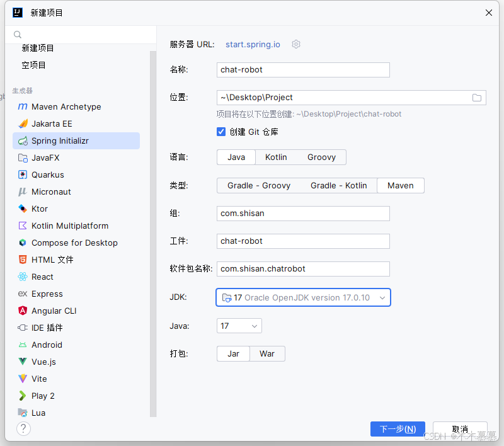The height and width of the screenshot is (446, 504).
Task: Click the Jakarta EE generator icon
Action: [23, 123]
